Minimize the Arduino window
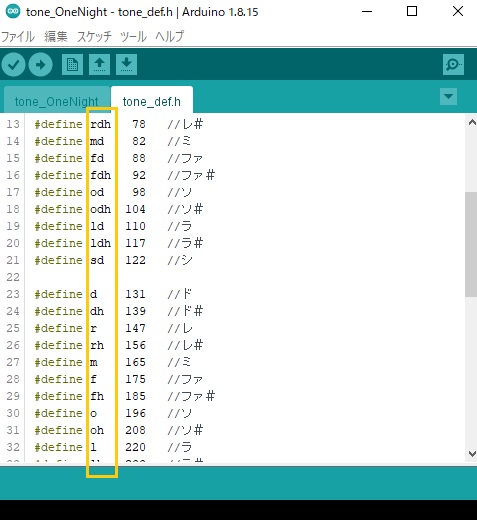The width and height of the screenshot is (477, 520). 367,12
